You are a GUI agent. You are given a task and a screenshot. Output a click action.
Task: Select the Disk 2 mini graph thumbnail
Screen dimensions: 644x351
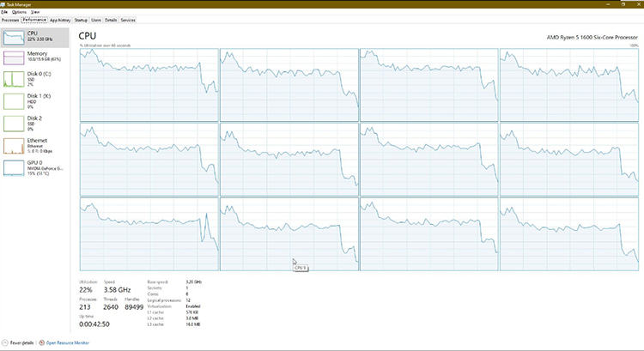[14, 124]
